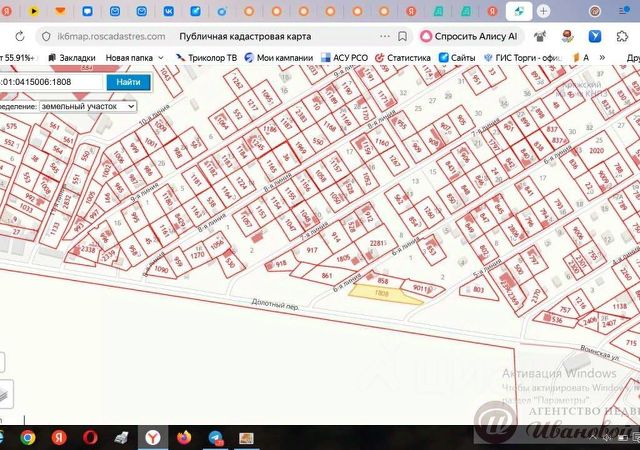Screen dimensions: 640x450
Task: Click the blue Y extension icon
Action: pyautogui.click(x=595, y=36)
